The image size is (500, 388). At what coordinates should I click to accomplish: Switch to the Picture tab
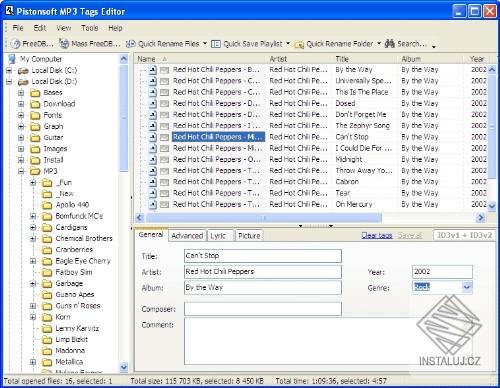coord(249,236)
